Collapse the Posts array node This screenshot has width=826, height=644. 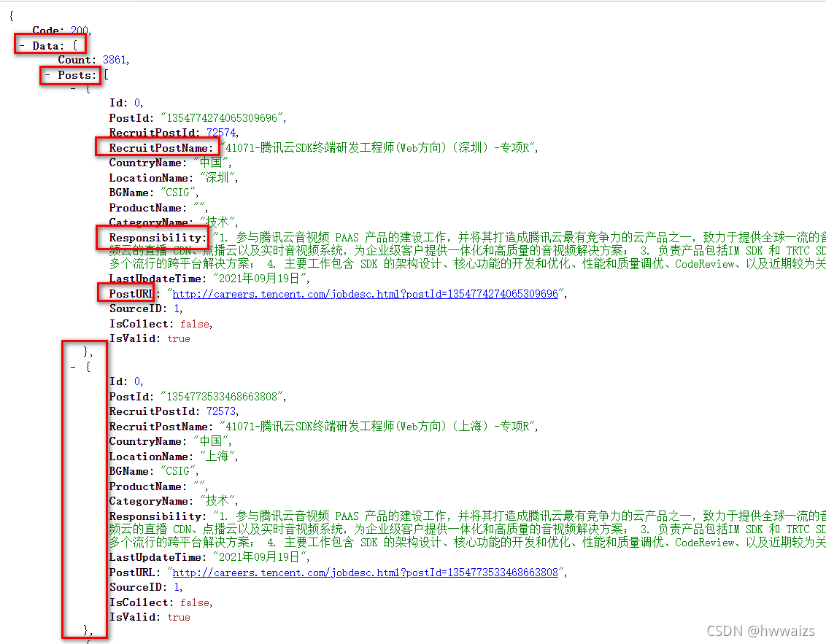47,75
